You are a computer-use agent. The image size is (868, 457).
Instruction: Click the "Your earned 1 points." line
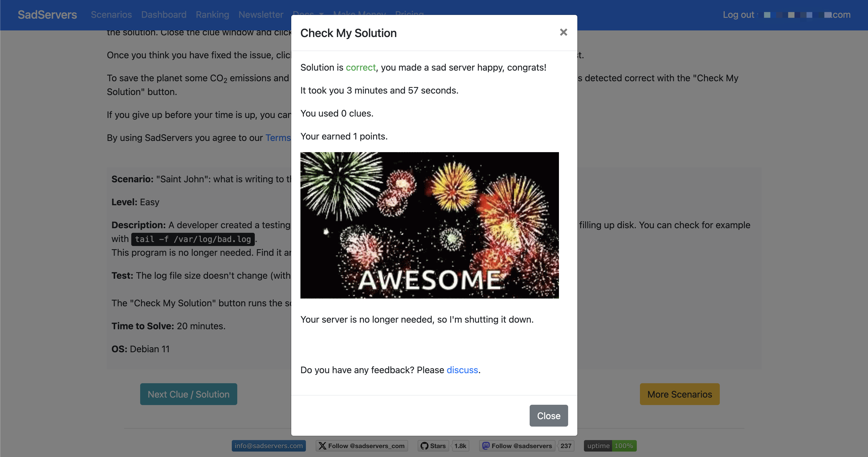[344, 136]
